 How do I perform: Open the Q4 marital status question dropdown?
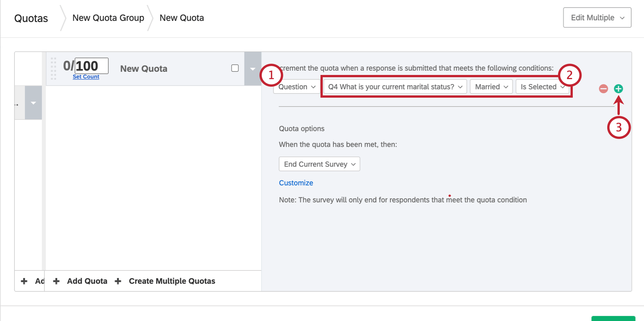click(395, 87)
